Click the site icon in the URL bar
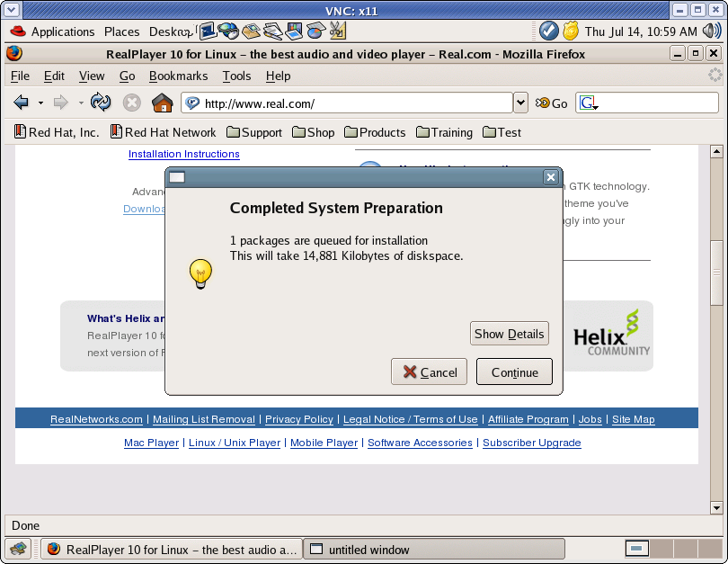This screenshot has height=564, width=728. 192,103
